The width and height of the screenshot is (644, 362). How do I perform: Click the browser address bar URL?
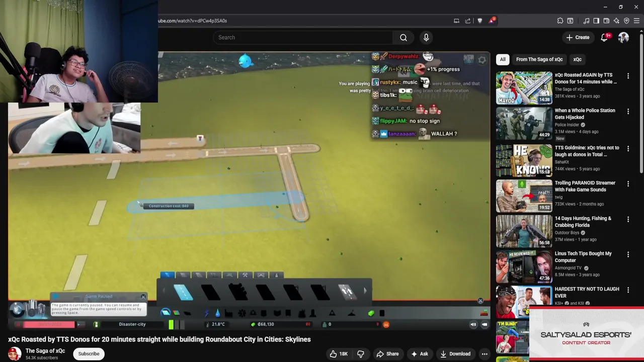tap(193, 21)
